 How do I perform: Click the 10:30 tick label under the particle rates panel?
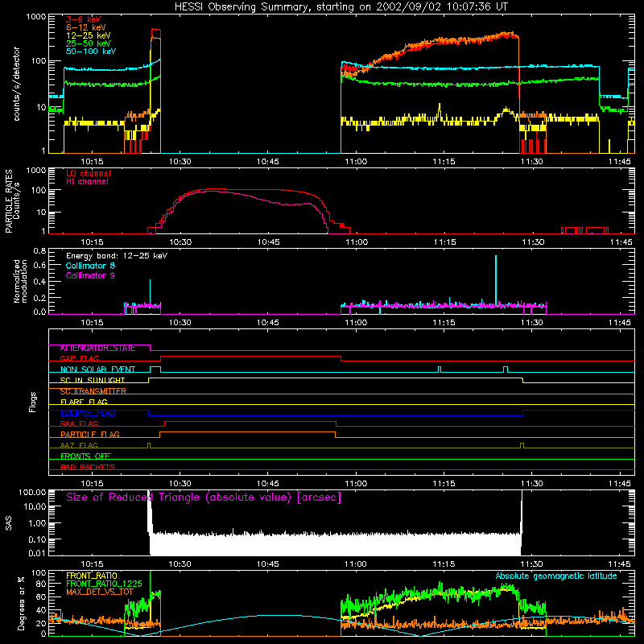coord(180,242)
